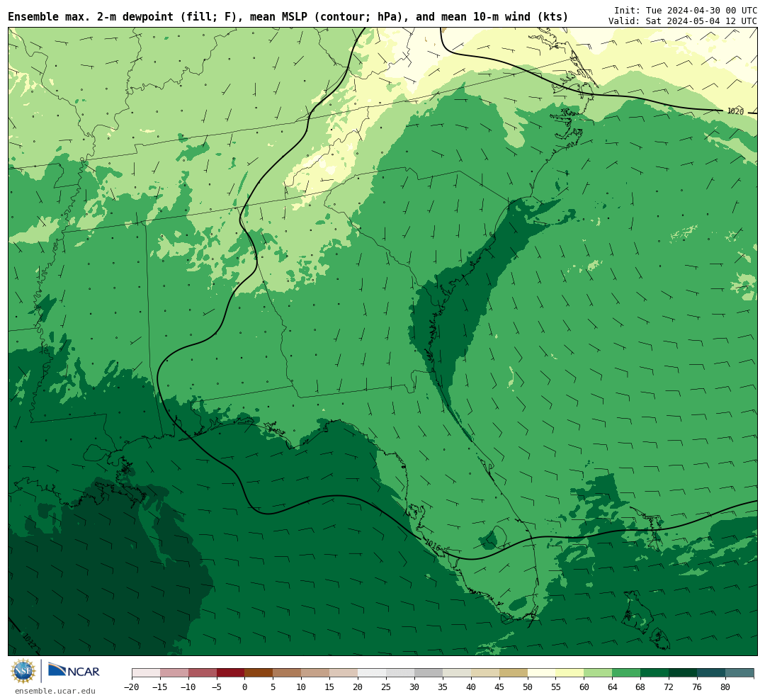
Task: Click the 45 colorbar tick label
Action: pos(499,687)
